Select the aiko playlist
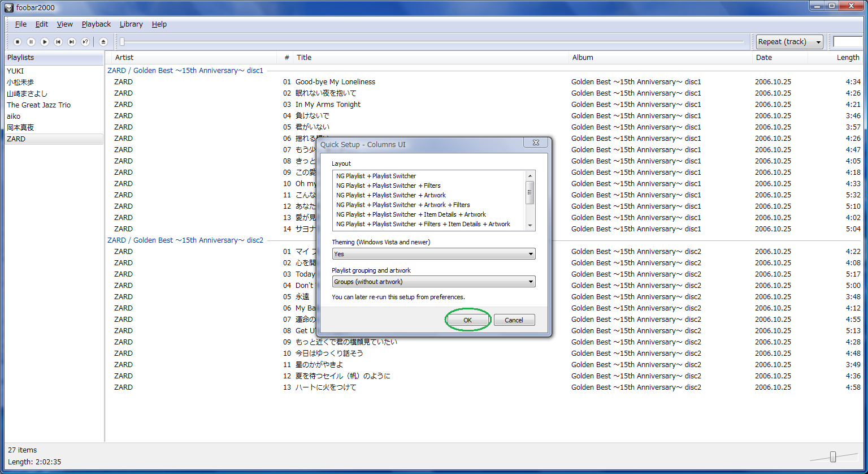This screenshot has width=868, height=474. 54,117
